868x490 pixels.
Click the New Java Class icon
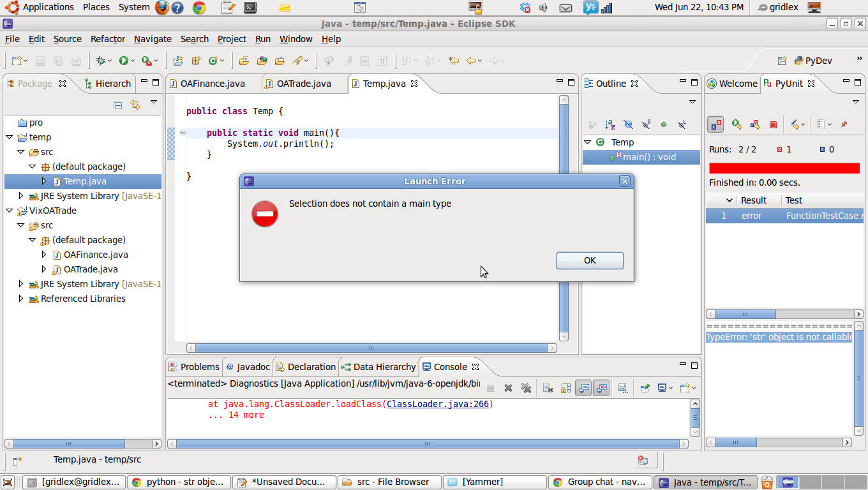(x=213, y=61)
